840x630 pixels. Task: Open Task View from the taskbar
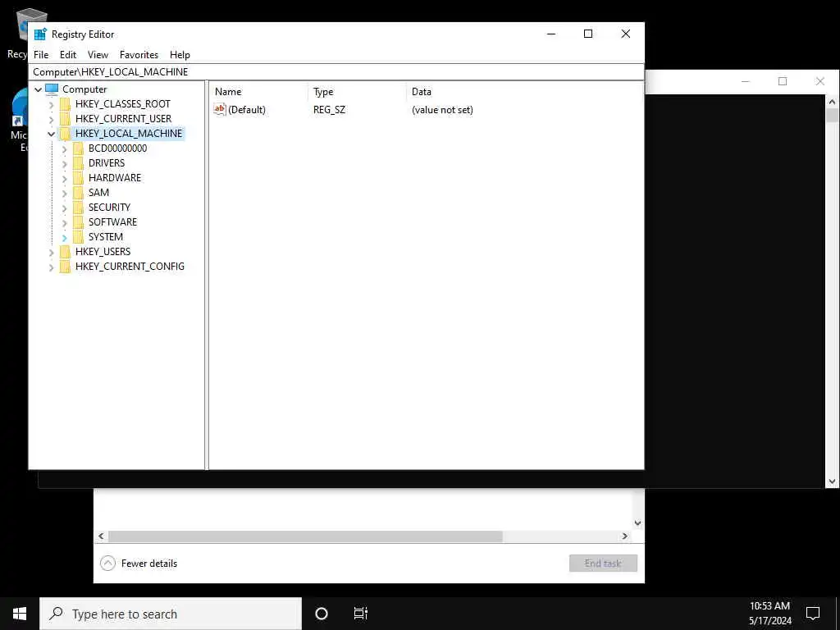pos(361,614)
